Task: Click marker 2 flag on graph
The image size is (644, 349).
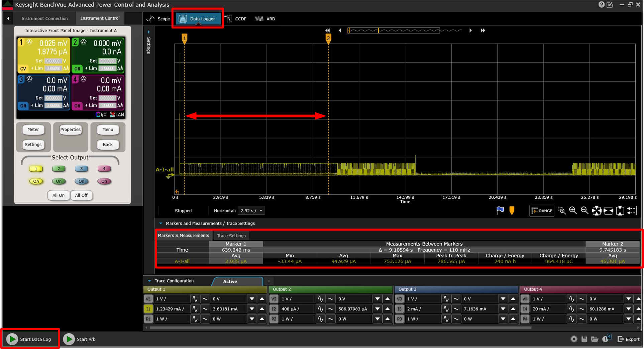Action: point(328,38)
